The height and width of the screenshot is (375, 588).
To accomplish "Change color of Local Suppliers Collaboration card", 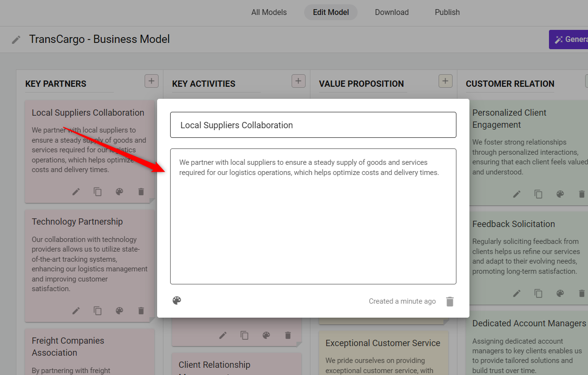I will 120,192.
